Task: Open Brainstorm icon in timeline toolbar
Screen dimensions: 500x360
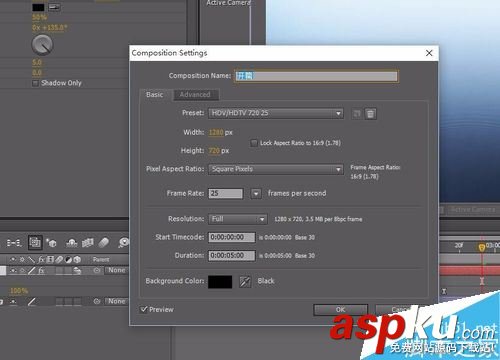Action: point(123,243)
